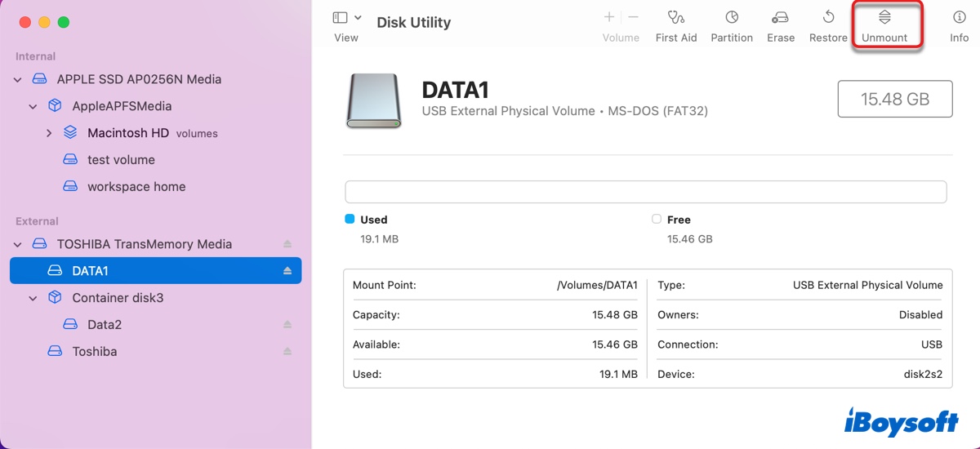This screenshot has height=449, width=980.
Task: Select the Restore toolbar icon
Action: (x=828, y=17)
